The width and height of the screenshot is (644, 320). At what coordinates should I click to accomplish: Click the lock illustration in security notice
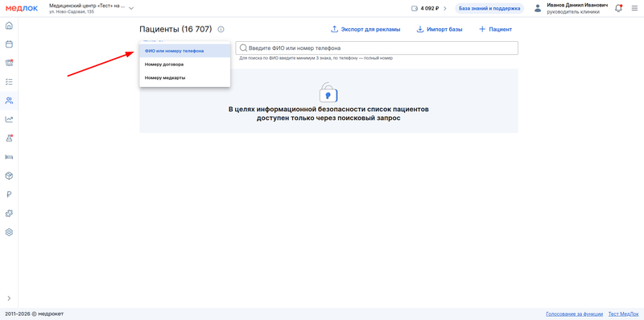pyautogui.click(x=328, y=92)
